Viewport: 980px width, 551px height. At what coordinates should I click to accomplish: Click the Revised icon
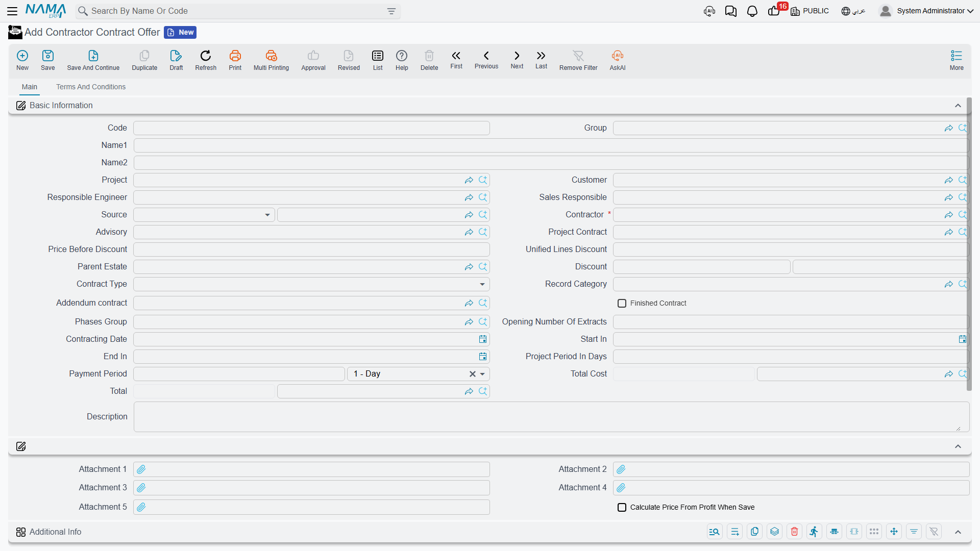click(349, 60)
